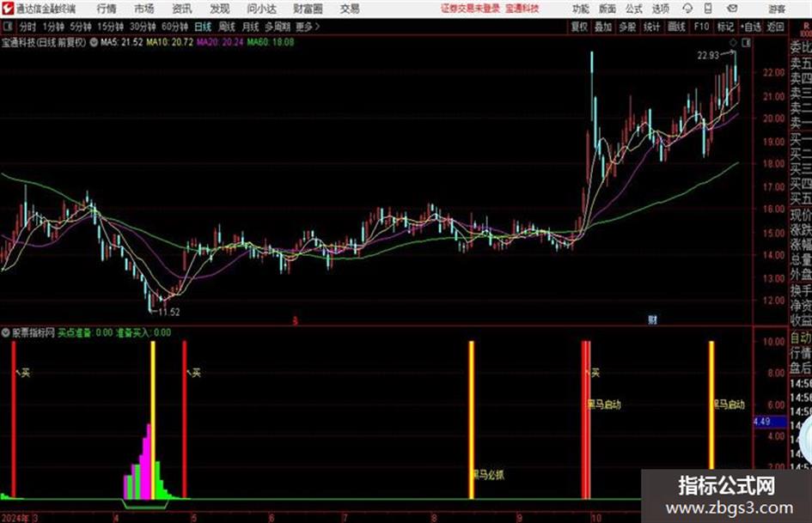
Task: Open the 问小达 menu
Action: coord(261,9)
